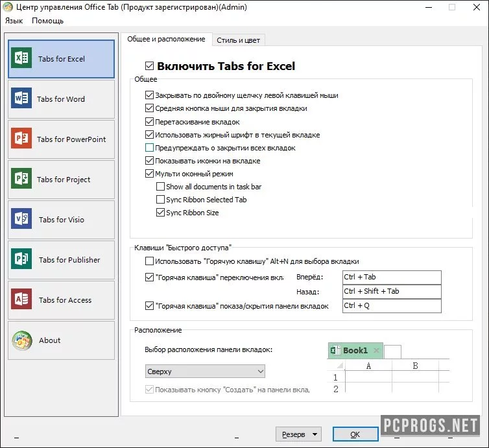Click the new tab button beside Book1

pos(392,351)
